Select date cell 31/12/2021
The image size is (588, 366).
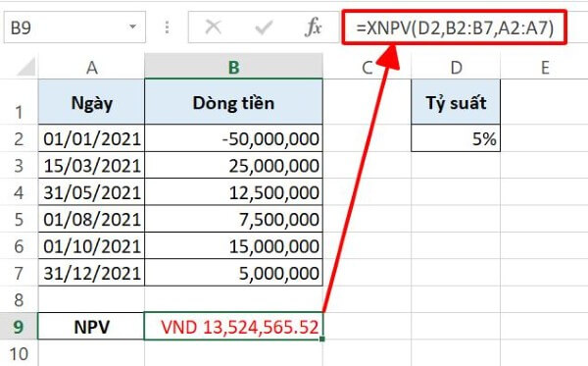[91, 273]
